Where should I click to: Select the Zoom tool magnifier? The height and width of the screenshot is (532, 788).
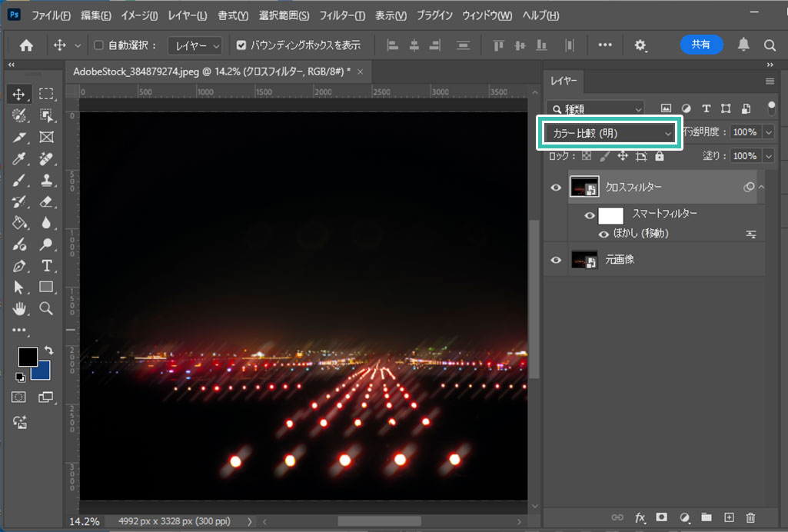click(46, 308)
